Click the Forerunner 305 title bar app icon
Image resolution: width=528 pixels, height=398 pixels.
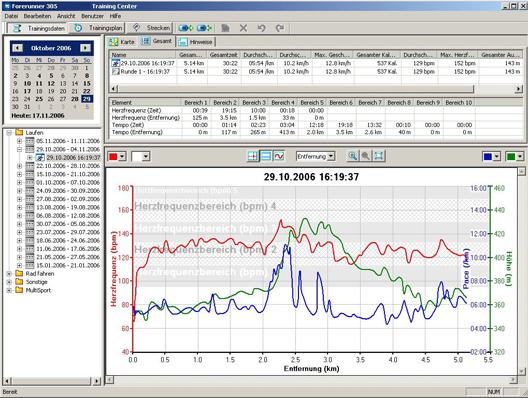coord(7,6)
